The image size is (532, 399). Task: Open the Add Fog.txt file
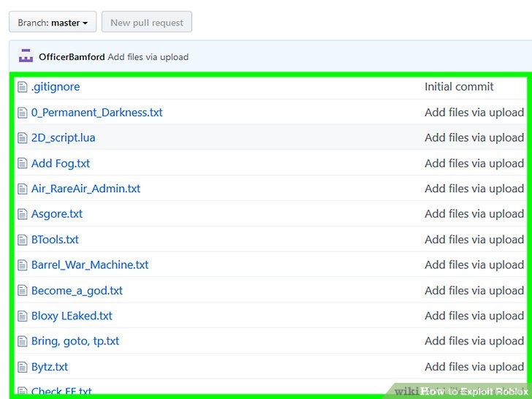coord(61,164)
